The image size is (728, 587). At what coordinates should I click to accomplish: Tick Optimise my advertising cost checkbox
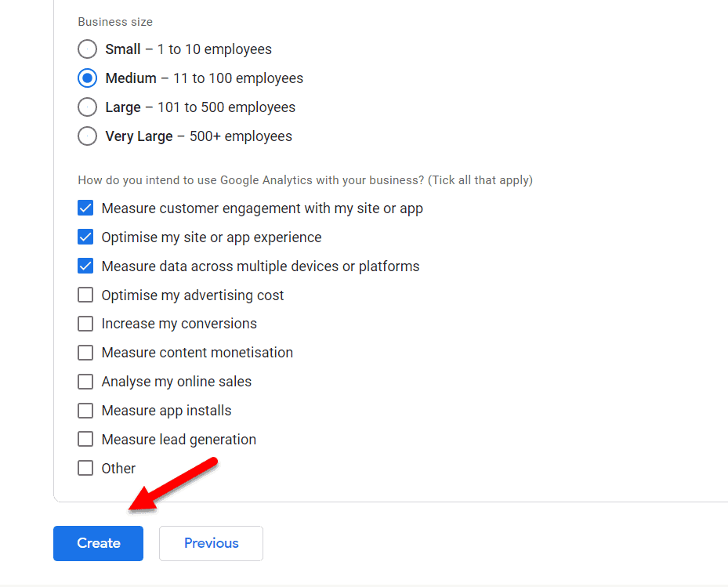85,295
